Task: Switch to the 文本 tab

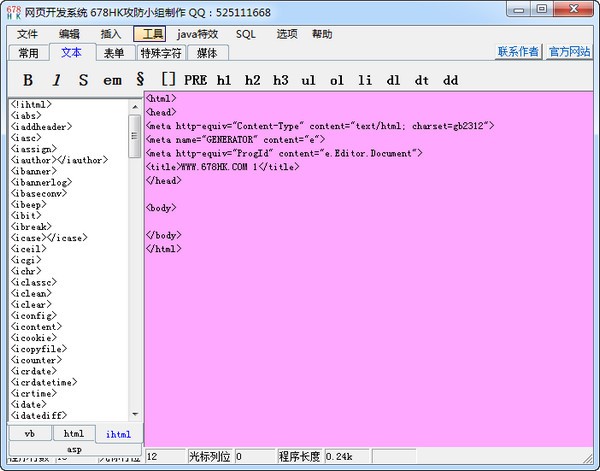Action: tap(72, 52)
